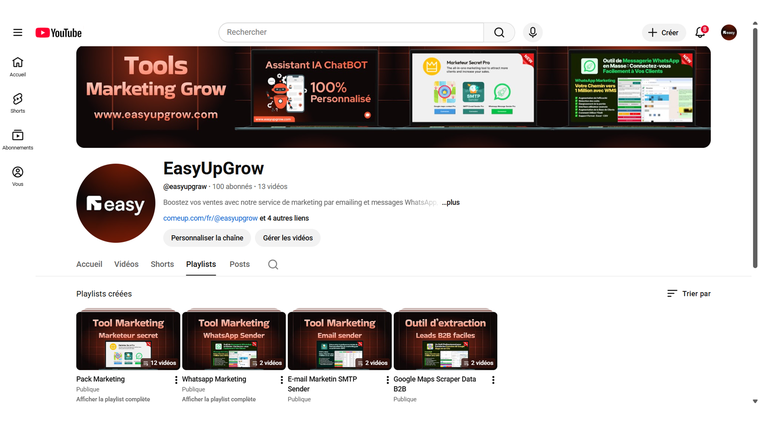Click the EasyUpGrow channel profile picture

click(116, 203)
